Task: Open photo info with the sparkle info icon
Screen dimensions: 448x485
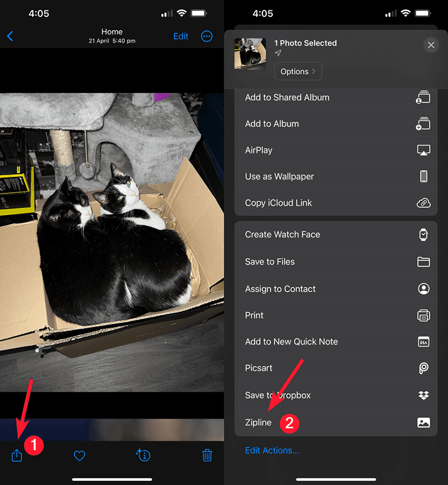Action: click(144, 455)
